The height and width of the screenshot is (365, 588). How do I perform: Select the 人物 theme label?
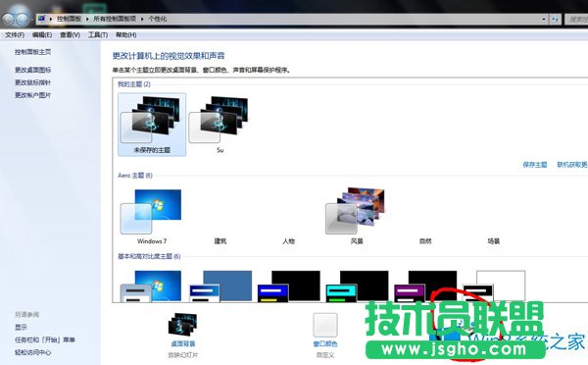[x=288, y=241]
